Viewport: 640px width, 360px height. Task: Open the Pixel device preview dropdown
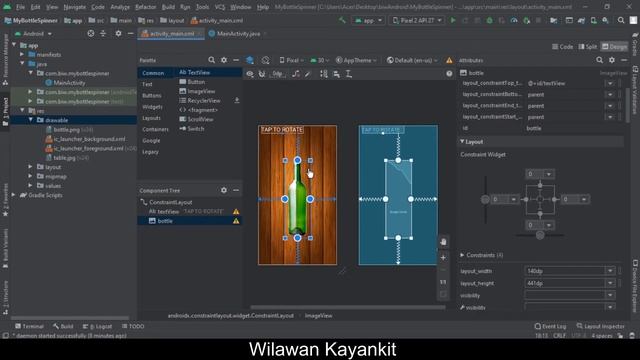click(x=291, y=60)
